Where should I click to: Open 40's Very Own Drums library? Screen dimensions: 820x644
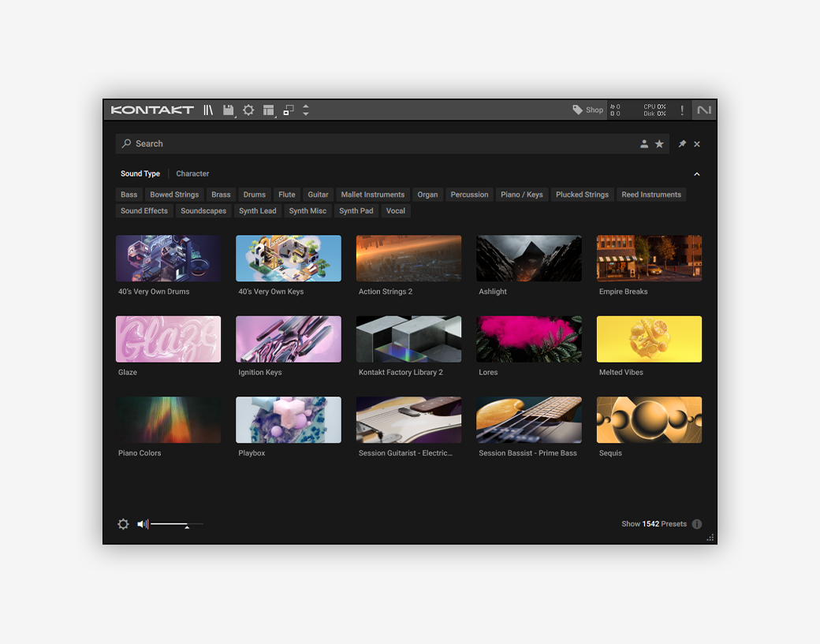tap(168, 259)
